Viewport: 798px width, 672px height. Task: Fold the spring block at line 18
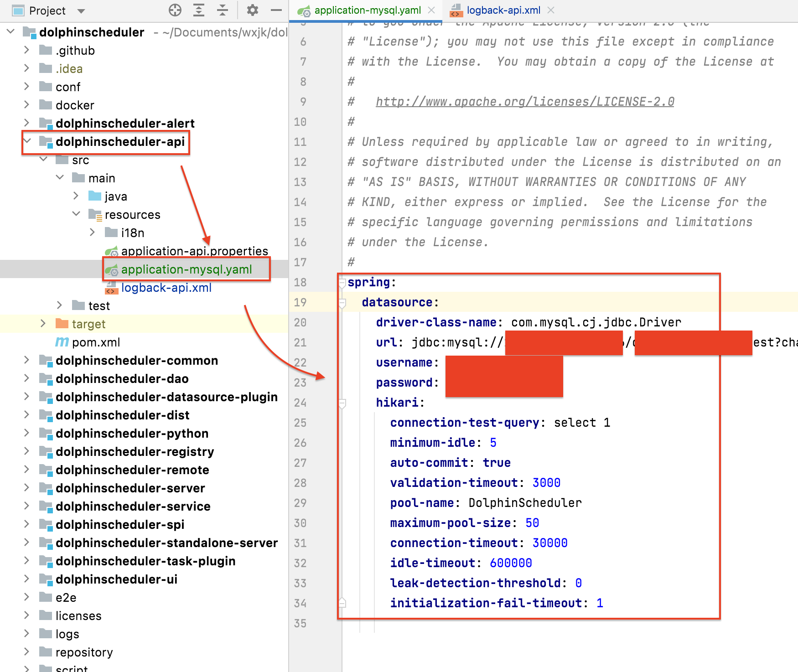(342, 283)
